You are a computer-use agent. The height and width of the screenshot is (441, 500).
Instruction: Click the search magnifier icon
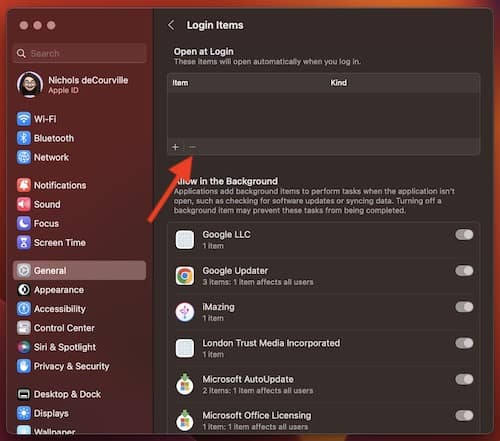coord(21,53)
